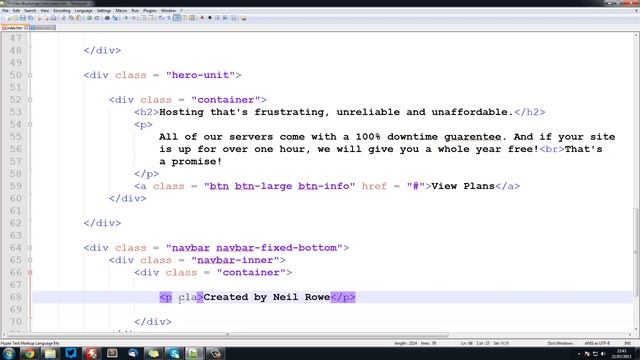Click the scroll up arrow
This screenshot has height=360, width=640.
(x=636, y=36)
